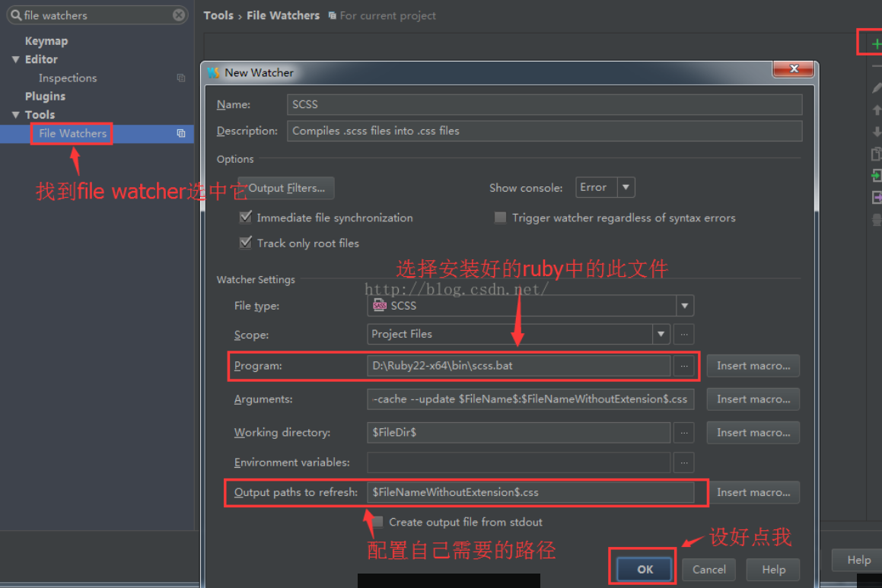Click browse button for Working directory
This screenshot has width=882, height=588.
tap(684, 433)
